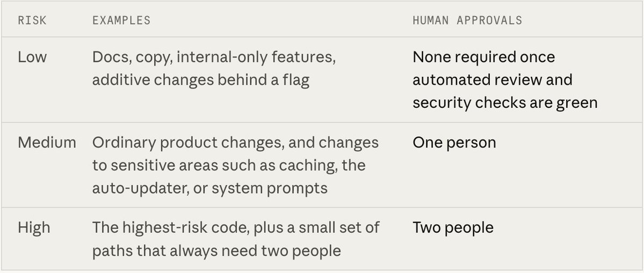Image resolution: width=644 pixels, height=273 pixels.
Task: Click the RISK column header
Action: (x=32, y=20)
